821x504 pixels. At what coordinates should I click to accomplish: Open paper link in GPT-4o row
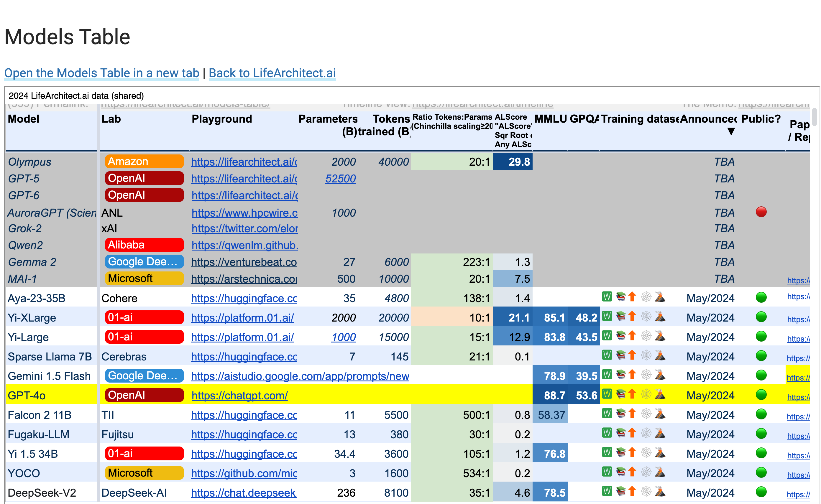point(798,397)
